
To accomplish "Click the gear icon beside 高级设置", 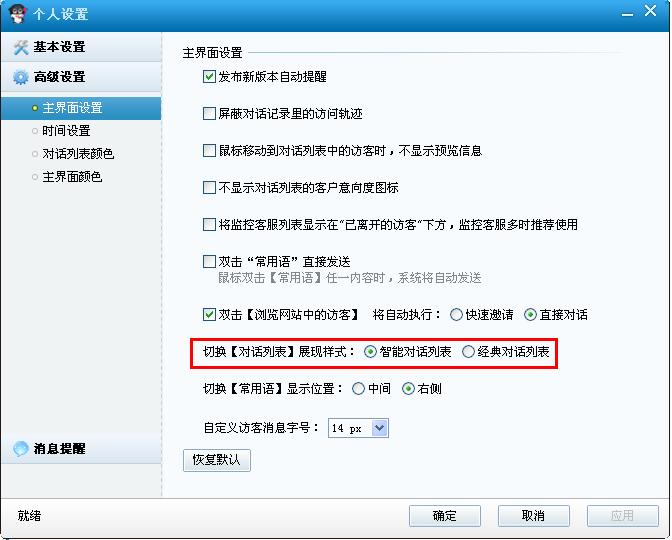I will [21, 78].
